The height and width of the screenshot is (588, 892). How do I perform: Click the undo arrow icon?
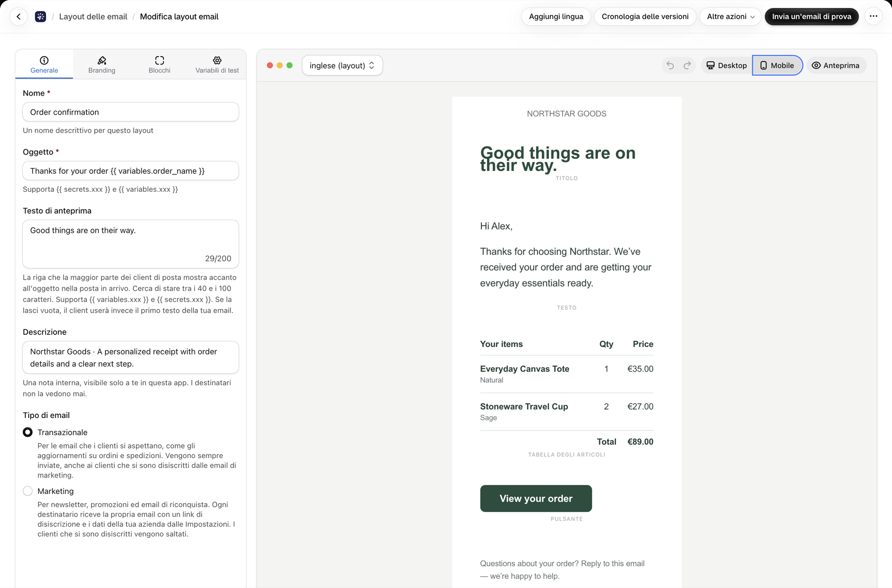click(670, 65)
